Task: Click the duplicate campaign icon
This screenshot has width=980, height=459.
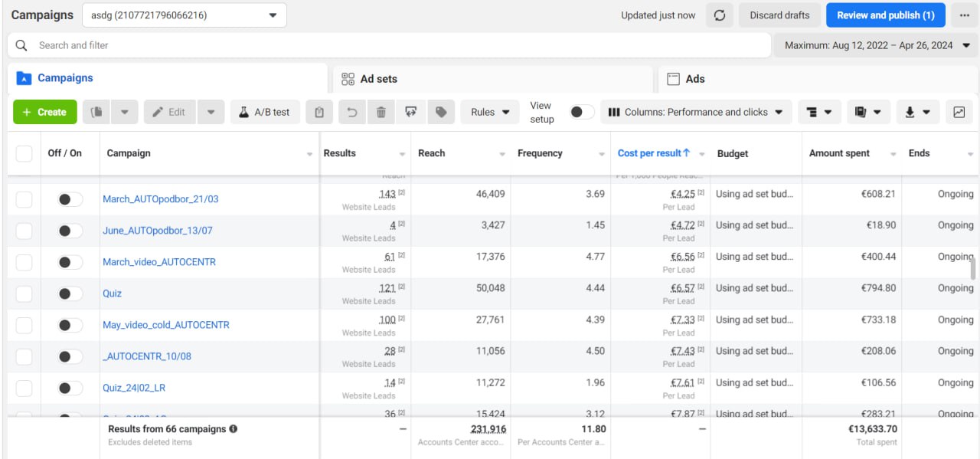Action: click(96, 112)
